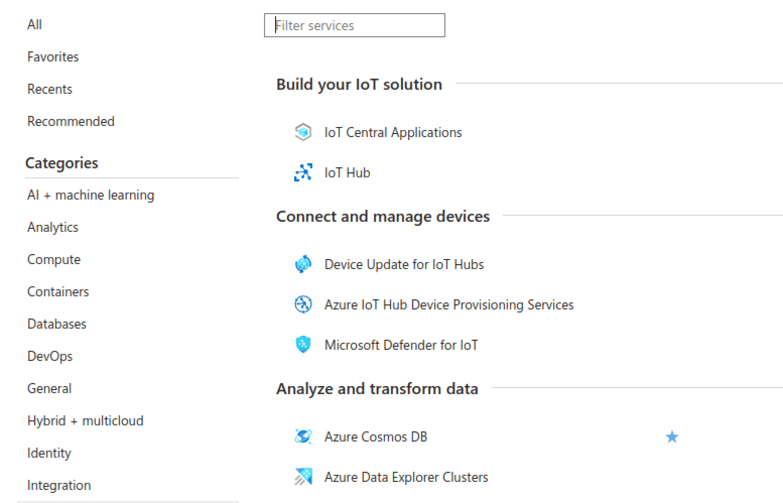Viewport: 783px width, 503px height.
Task: Choose the Analytics category
Action: tap(53, 227)
